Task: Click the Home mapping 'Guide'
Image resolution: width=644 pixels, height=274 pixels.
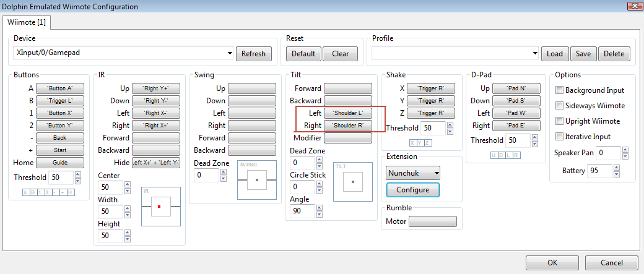Action: [x=60, y=163]
